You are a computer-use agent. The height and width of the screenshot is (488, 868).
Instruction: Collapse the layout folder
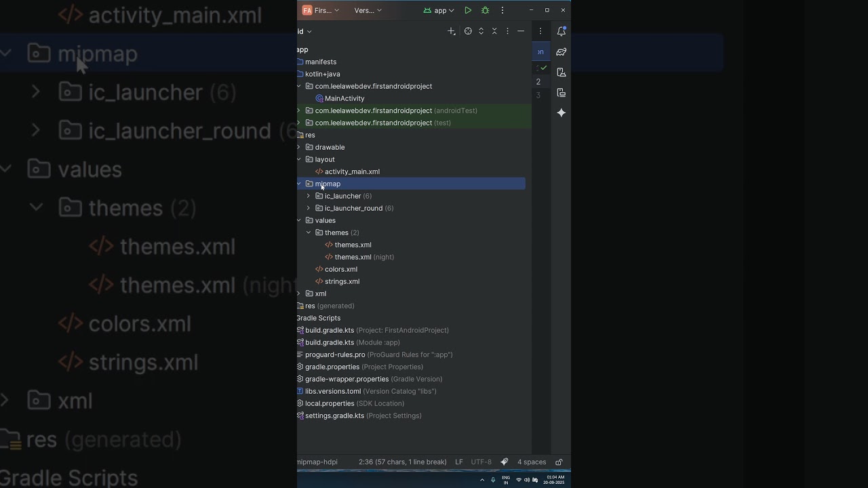(x=299, y=159)
